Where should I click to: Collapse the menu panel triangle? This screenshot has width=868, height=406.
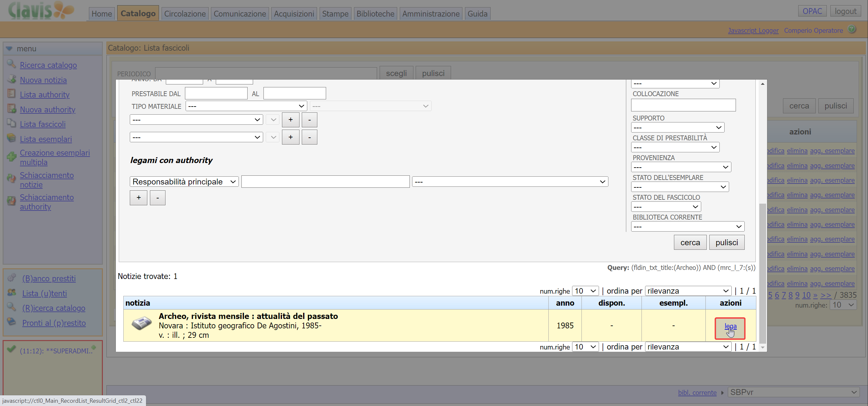click(9, 49)
